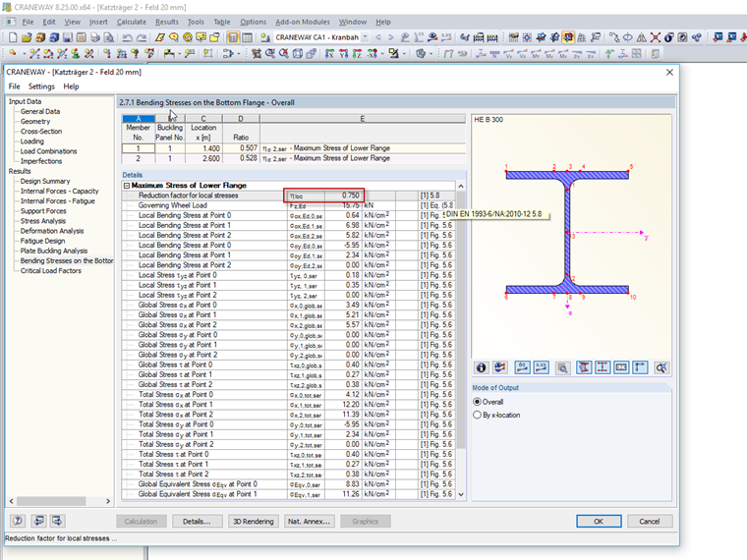The height and width of the screenshot is (560, 747).
Task: Click the My bending moment result icon
Action: (x=549, y=53)
